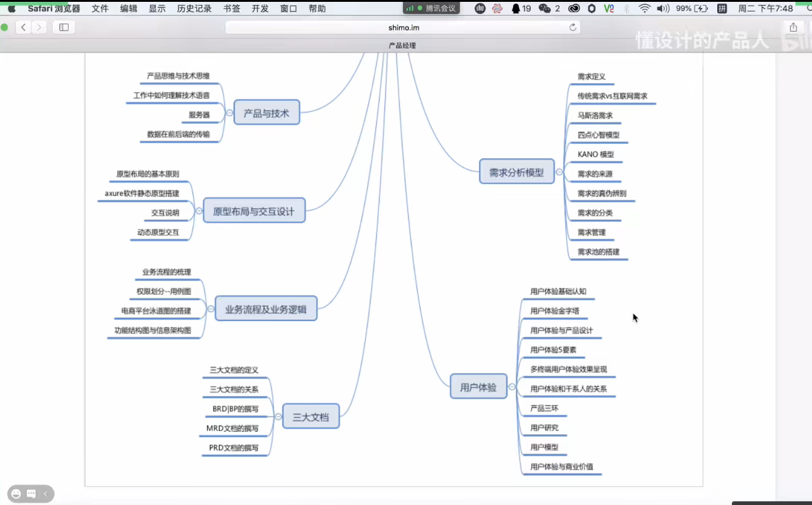Screen dimensions: 812x505
Task: Click the 需求池的搭建 leaf
Action: coord(599,252)
